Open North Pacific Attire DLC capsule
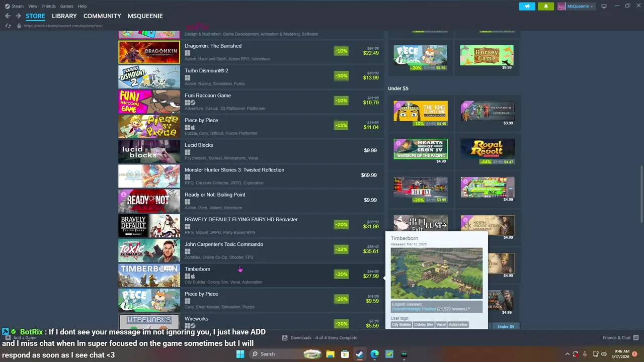Screen dimensions: 644x362 pos(487,225)
